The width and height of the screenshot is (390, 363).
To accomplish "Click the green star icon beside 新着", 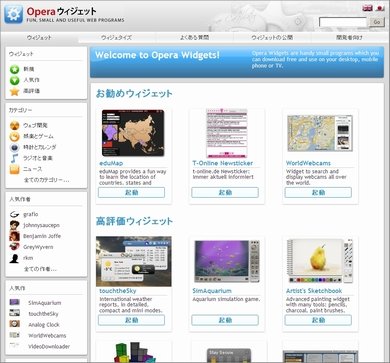I will [x=14, y=69].
